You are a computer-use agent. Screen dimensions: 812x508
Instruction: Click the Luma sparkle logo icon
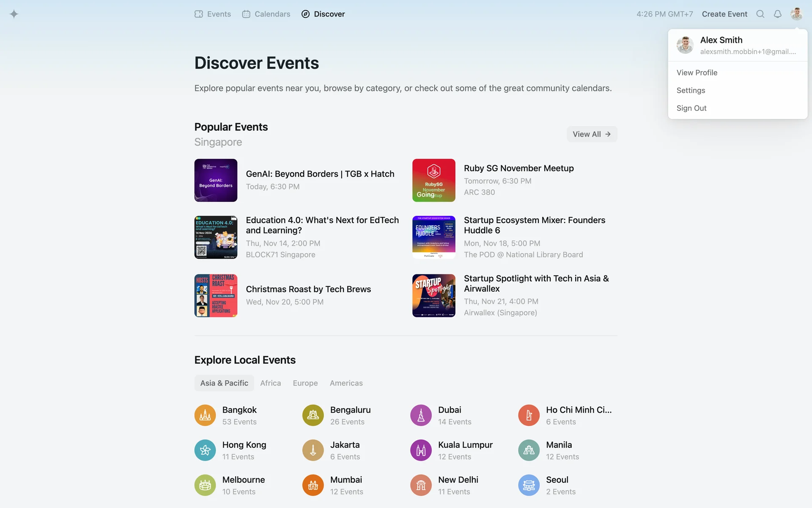click(x=14, y=14)
